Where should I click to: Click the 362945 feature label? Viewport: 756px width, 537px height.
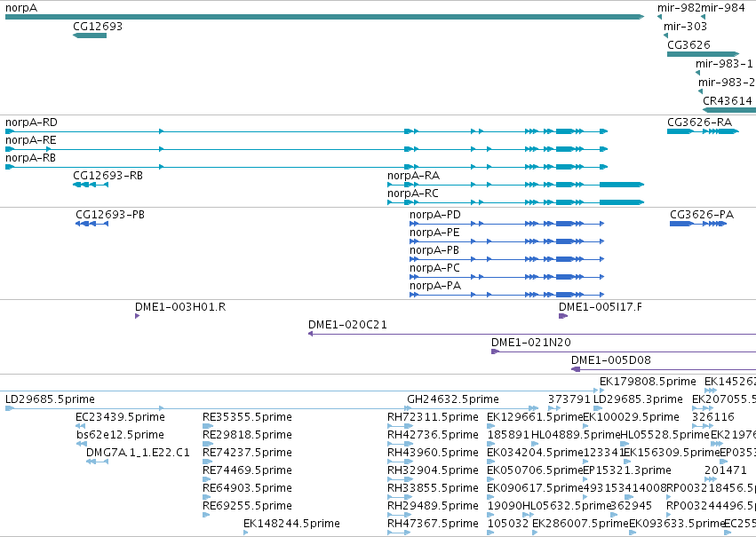631,506
